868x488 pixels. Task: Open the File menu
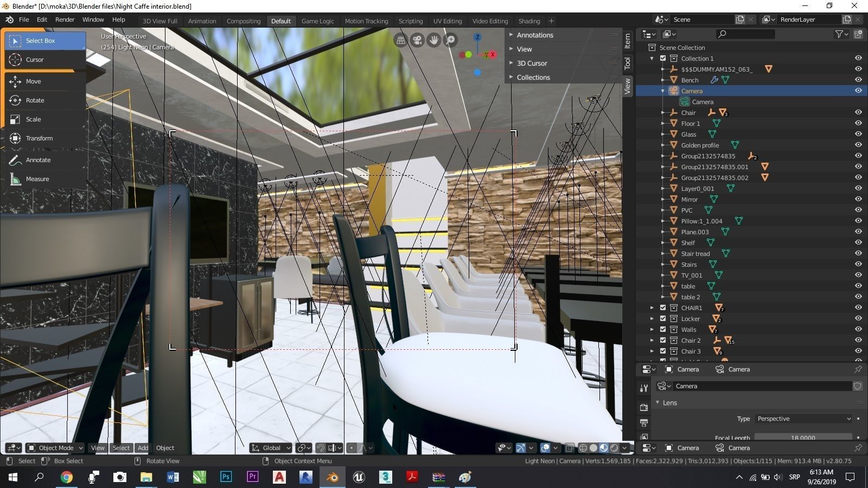pos(24,20)
